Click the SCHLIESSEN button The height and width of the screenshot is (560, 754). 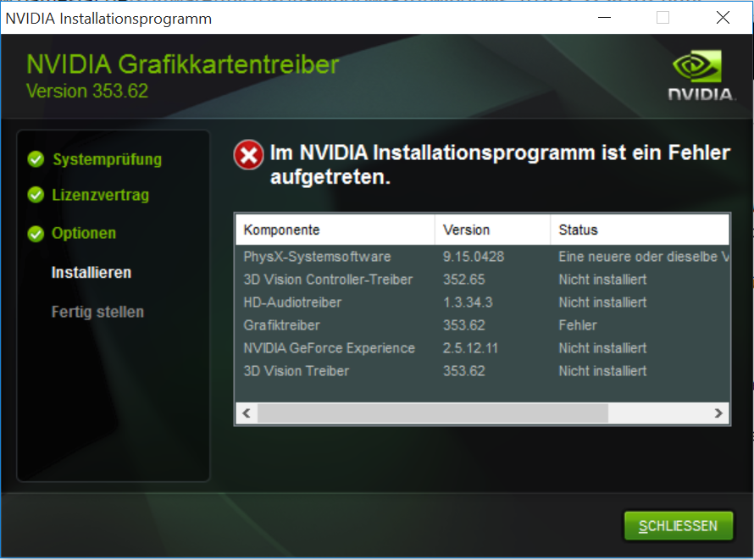(x=678, y=526)
